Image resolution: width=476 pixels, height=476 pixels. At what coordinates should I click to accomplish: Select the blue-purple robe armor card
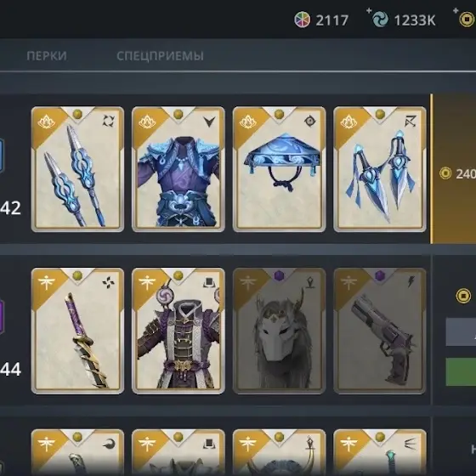[178, 169]
